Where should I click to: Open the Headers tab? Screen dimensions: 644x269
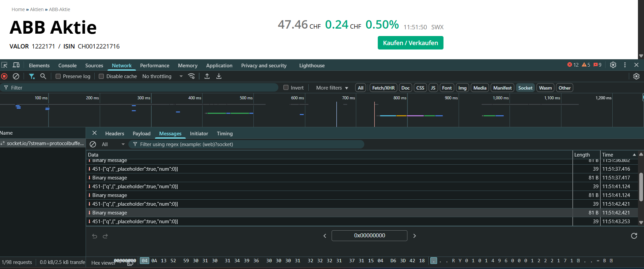point(115,134)
